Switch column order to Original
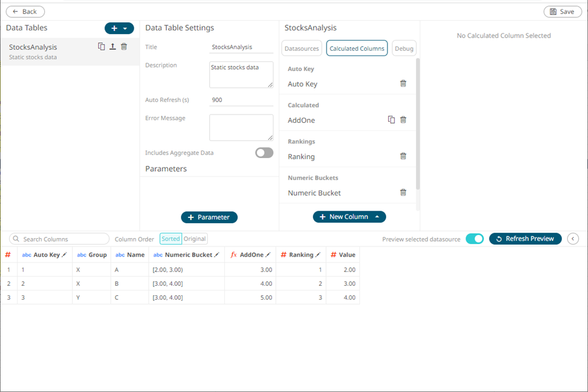The width and height of the screenshot is (588, 392). [x=195, y=239]
